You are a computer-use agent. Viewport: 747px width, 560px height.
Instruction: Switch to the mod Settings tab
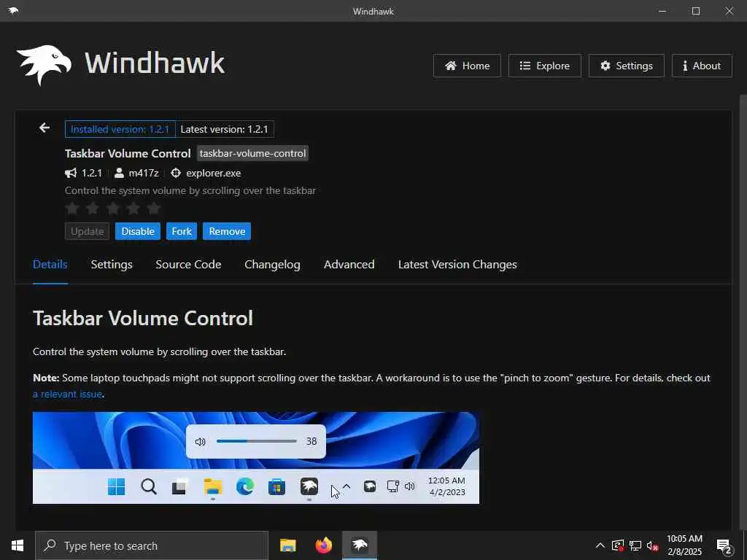click(112, 264)
